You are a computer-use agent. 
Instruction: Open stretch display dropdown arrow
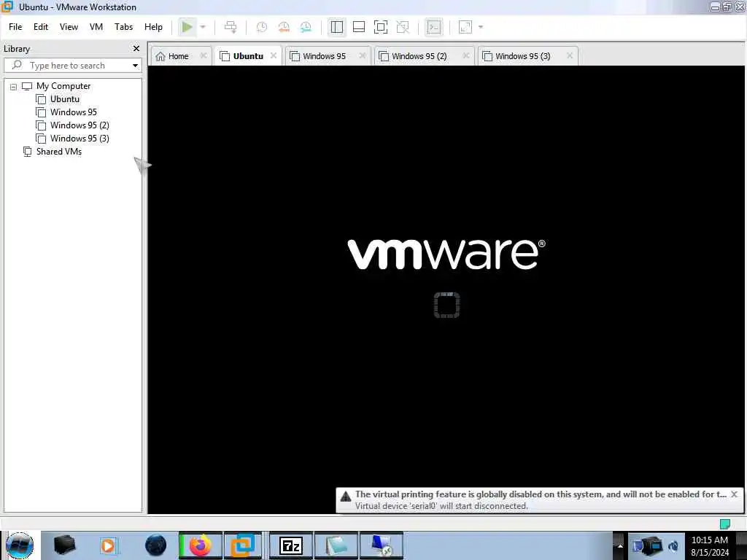481,27
